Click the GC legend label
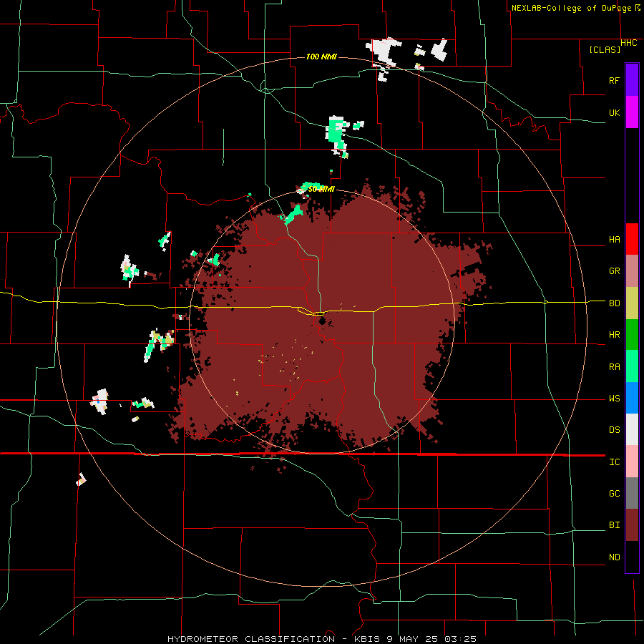Viewport: 644px width, 644px height. point(614,494)
